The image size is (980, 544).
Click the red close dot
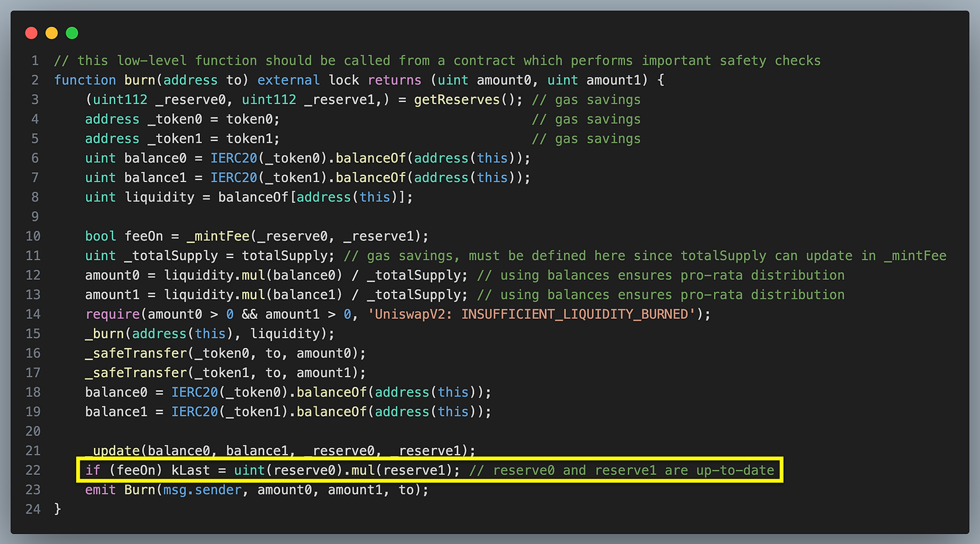[x=31, y=32]
